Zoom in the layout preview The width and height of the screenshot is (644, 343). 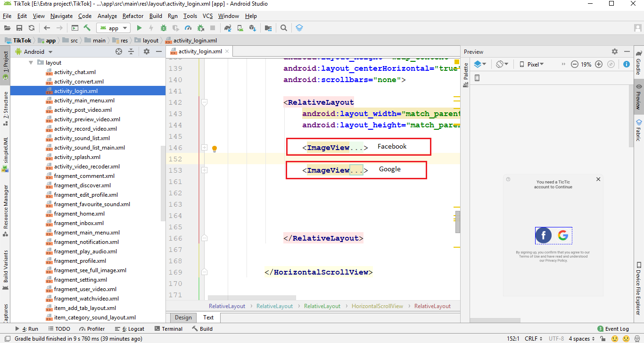[x=599, y=64]
